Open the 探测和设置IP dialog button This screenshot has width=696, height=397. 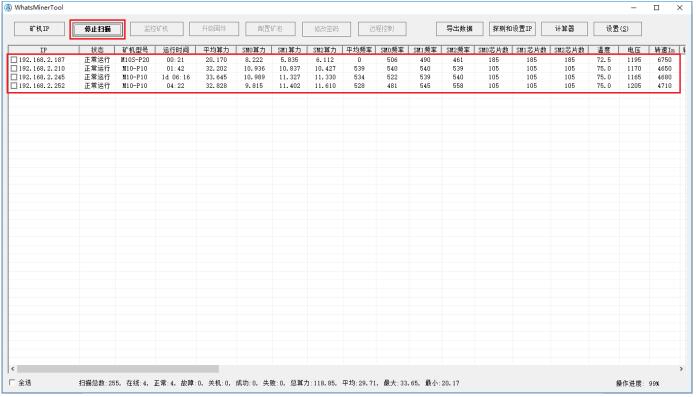tap(512, 29)
